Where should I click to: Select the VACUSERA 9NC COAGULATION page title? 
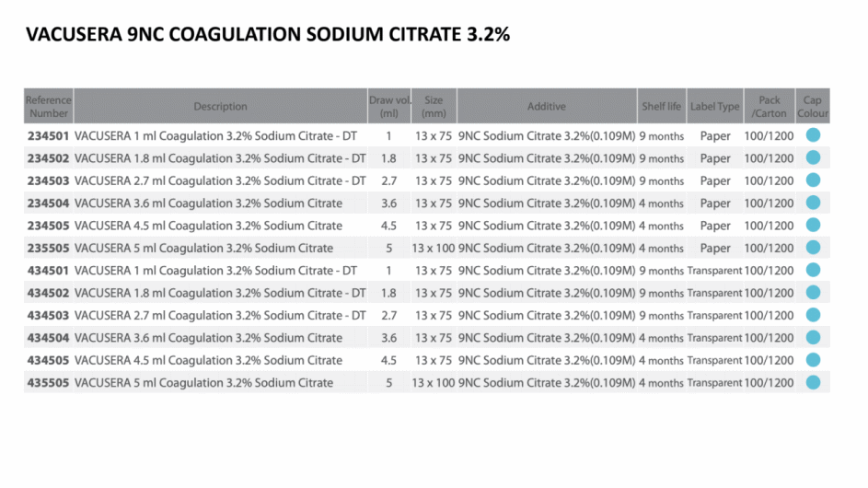click(x=267, y=34)
